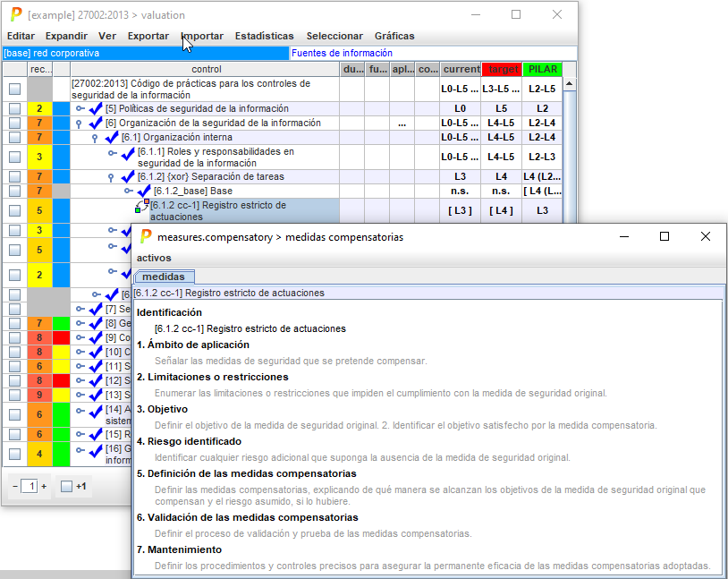Collapse the [6] Organización de la seguridad node

coord(79,123)
